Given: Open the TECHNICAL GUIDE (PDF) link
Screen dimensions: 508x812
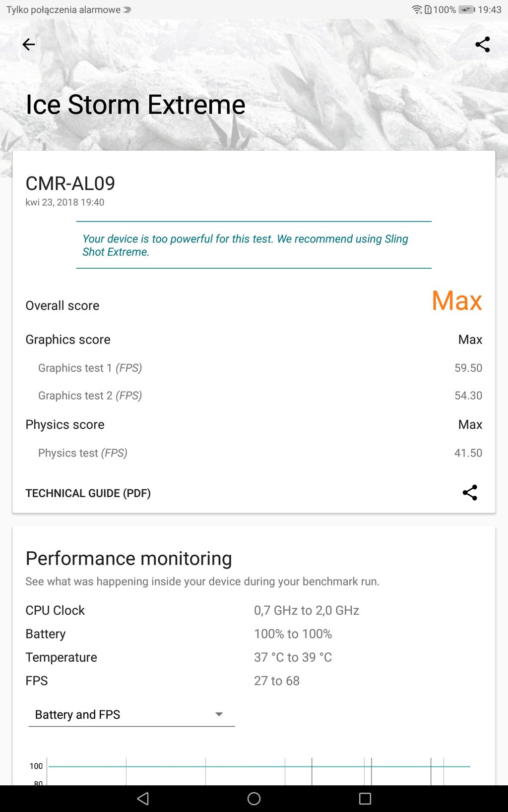Looking at the screenshot, I should (x=88, y=493).
